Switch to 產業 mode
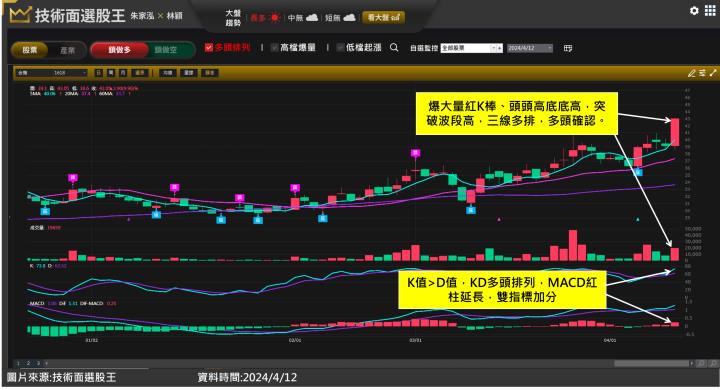The width and height of the screenshot is (720, 390). 67,50
